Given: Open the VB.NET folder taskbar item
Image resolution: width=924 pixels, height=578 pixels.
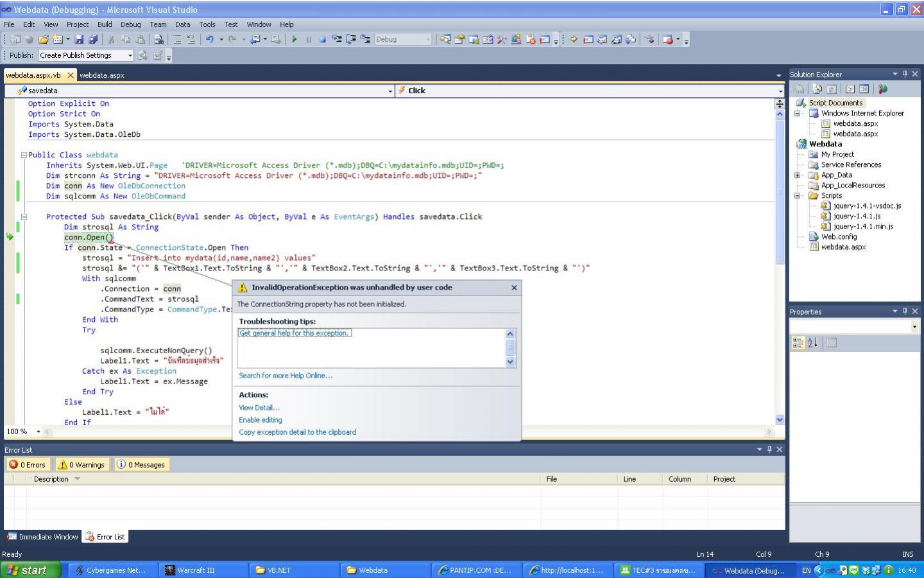Looking at the screenshot, I should click(293, 570).
